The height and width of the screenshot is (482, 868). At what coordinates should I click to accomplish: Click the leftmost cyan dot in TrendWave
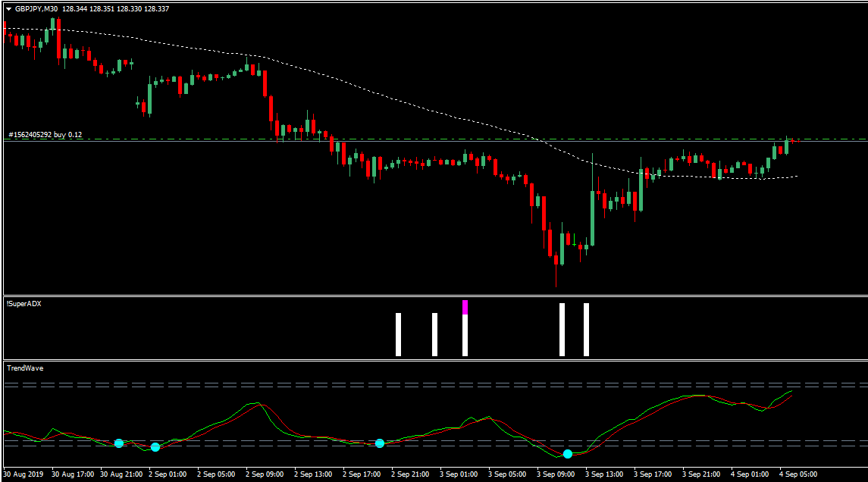119,443
